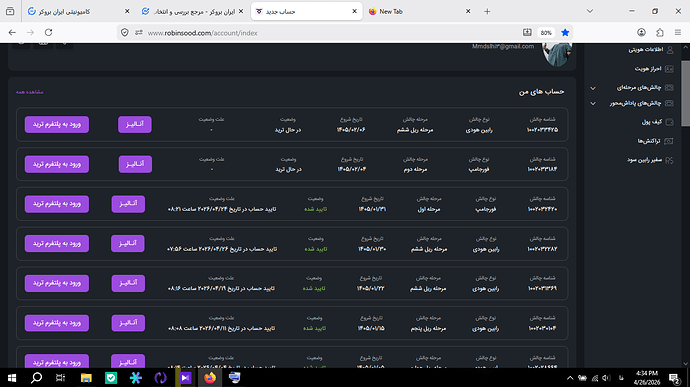Click the چالش‌های پاداش‌محور sidebar icon
This screenshot has width=690, height=387.
coord(669,103)
